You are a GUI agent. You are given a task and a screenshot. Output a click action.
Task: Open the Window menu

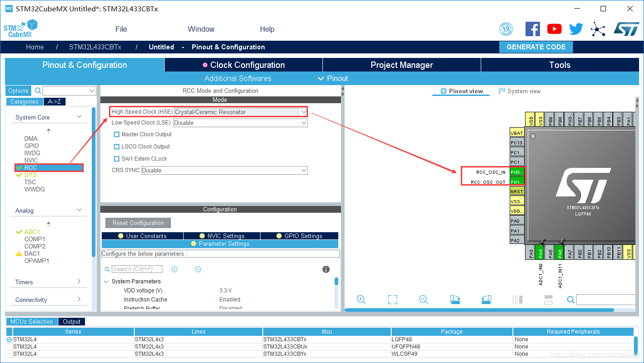(x=201, y=29)
